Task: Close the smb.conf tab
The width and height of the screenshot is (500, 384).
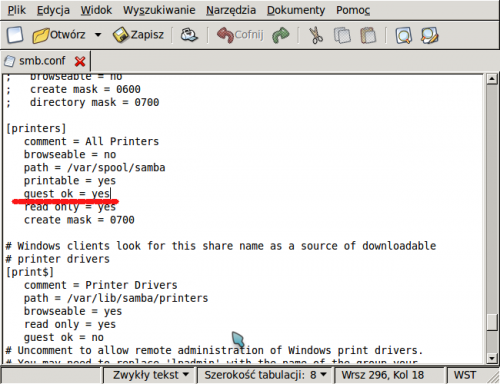Action: pos(80,62)
